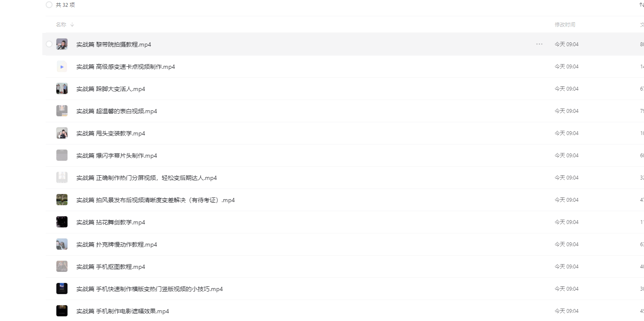Viewport: 644px width, 321px height.
Task: Open thumbnail of 扑克牌慢动作教程.mp4
Action: click(62, 244)
